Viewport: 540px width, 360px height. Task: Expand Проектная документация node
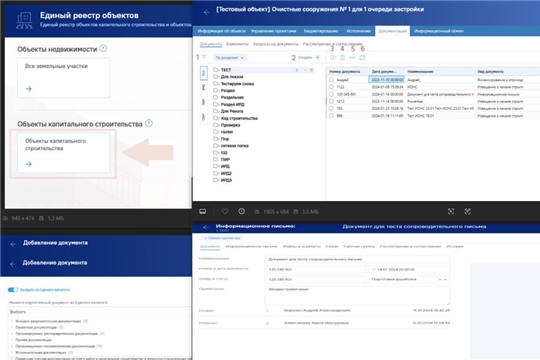pos(12,327)
